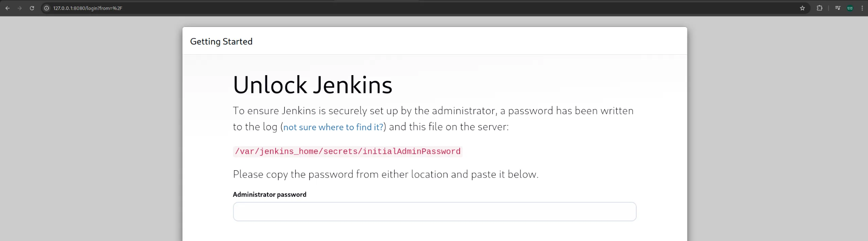868x241 pixels.
Task: Open the three-dot Chrome menu
Action: [862, 8]
